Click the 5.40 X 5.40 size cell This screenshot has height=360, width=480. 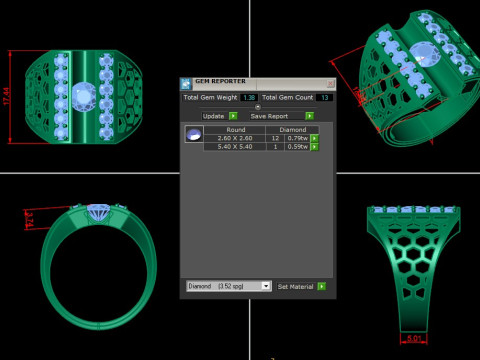coord(235,147)
